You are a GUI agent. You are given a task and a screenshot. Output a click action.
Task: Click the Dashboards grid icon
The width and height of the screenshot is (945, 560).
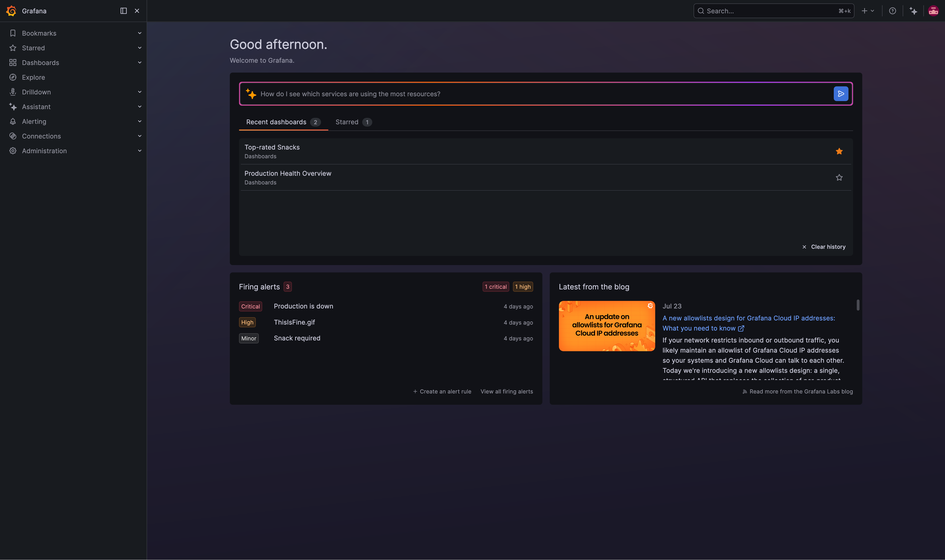13,63
